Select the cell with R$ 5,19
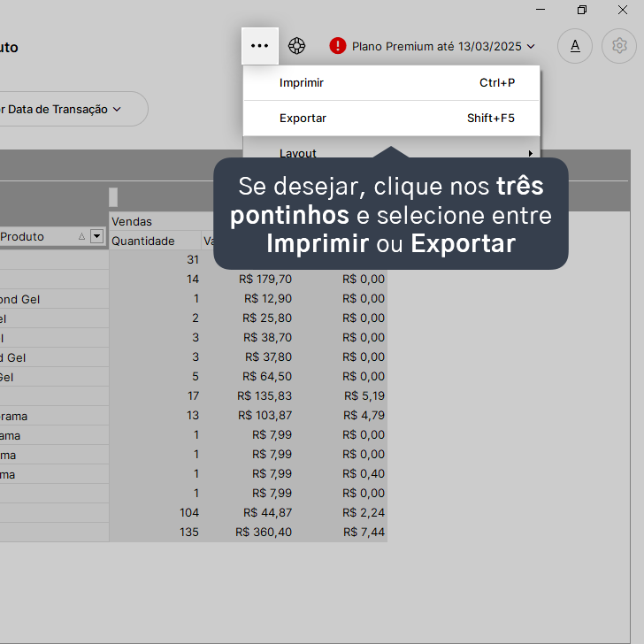Screen dimensions: 644x644 pos(364,396)
